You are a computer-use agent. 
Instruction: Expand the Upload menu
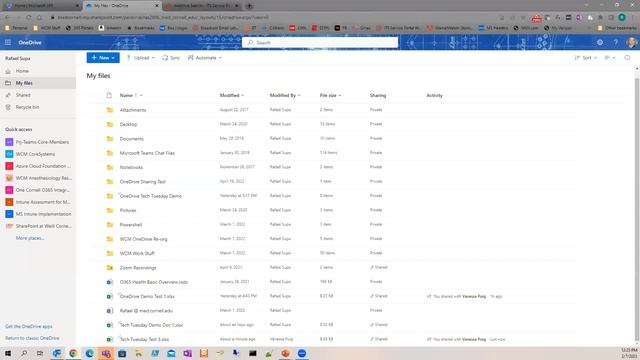pos(140,58)
